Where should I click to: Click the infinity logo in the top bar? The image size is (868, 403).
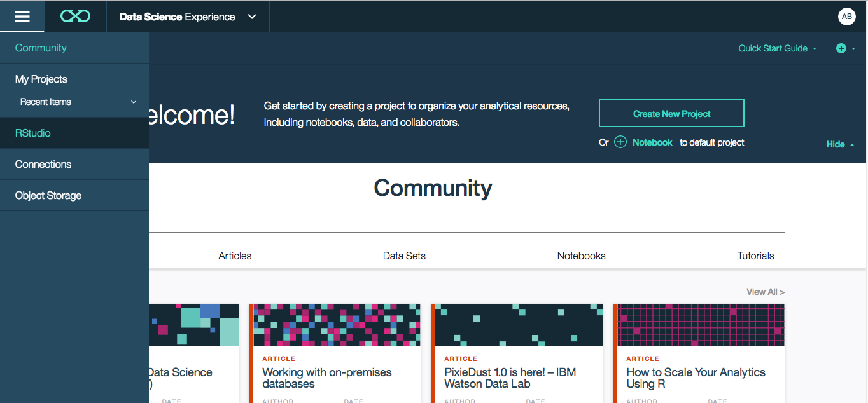click(74, 16)
